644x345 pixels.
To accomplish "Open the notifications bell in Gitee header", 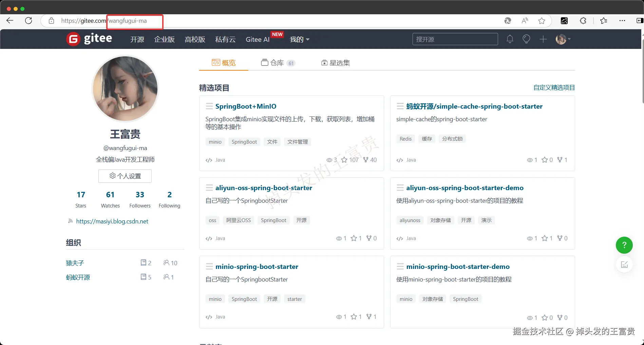I will (510, 39).
